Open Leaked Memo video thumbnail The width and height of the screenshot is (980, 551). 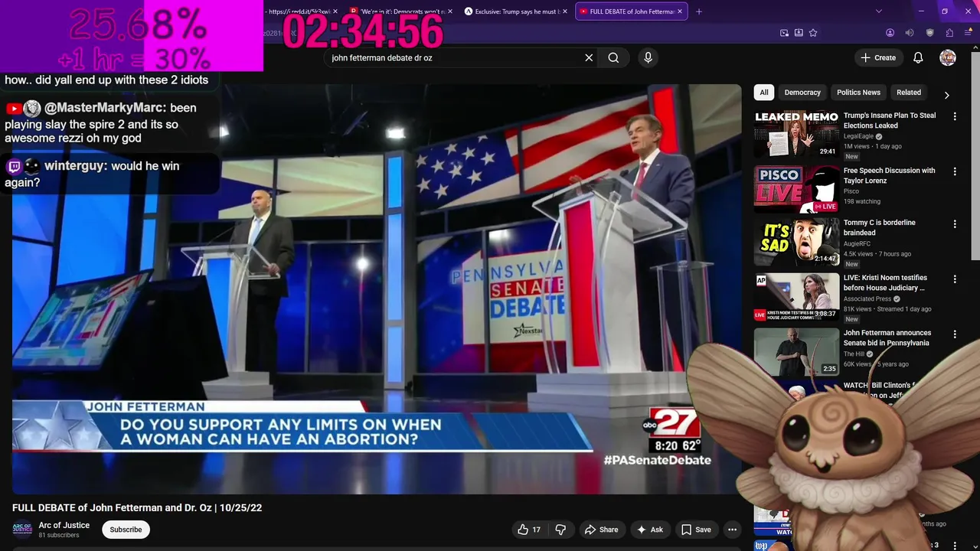pyautogui.click(x=796, y=133)
